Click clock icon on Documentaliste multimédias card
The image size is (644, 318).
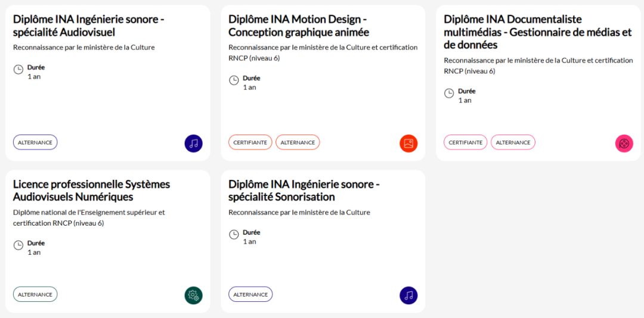coord(450,93)
